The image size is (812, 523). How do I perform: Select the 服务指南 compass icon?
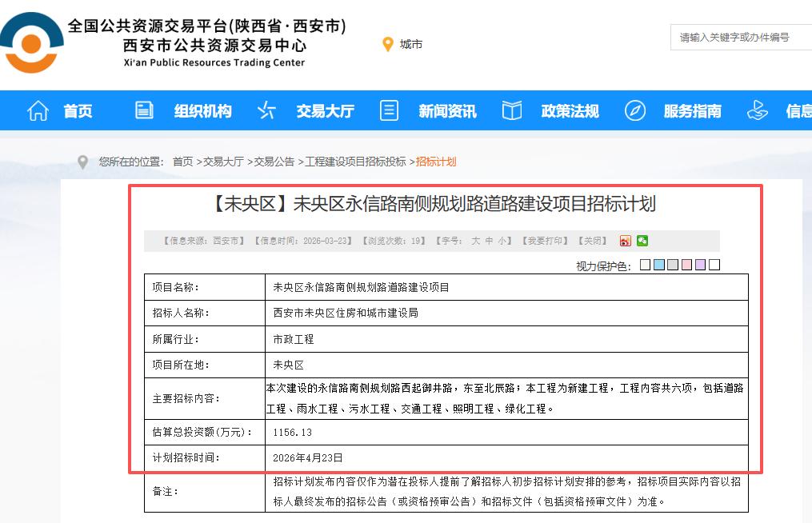[636, 110]
